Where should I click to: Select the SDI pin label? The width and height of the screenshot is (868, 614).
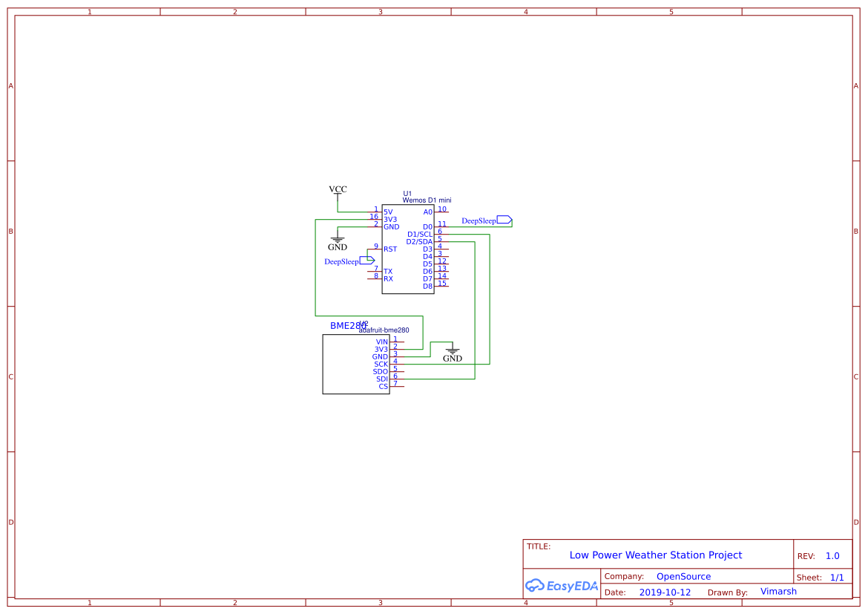click(x=383, y=379)
